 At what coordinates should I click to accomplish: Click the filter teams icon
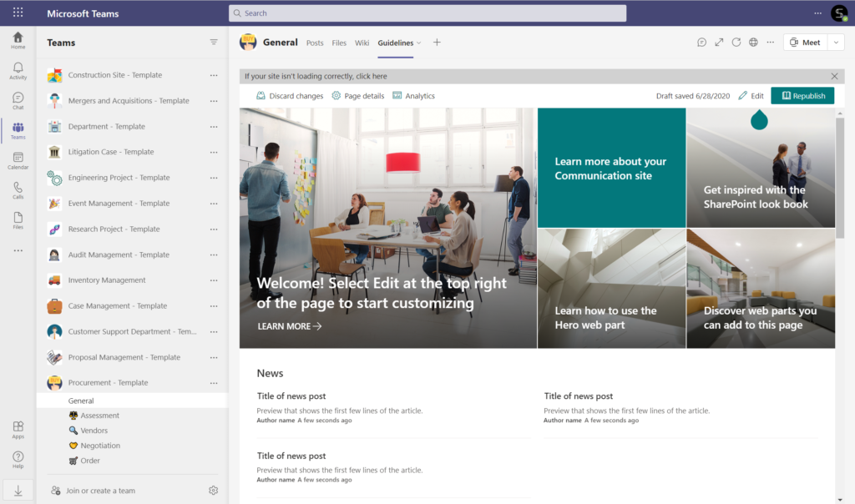pyautogui.click(x=214, y=42)
